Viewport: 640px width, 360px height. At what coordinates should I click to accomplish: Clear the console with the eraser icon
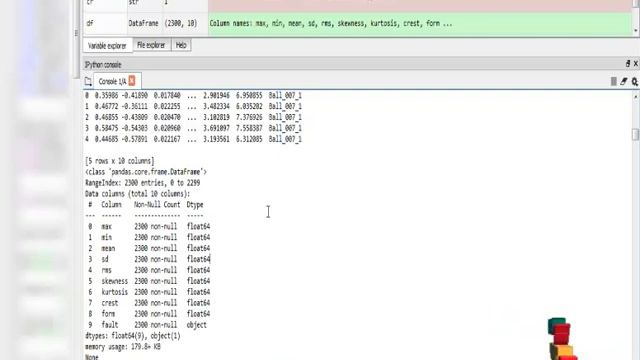(x=624, y=82)
